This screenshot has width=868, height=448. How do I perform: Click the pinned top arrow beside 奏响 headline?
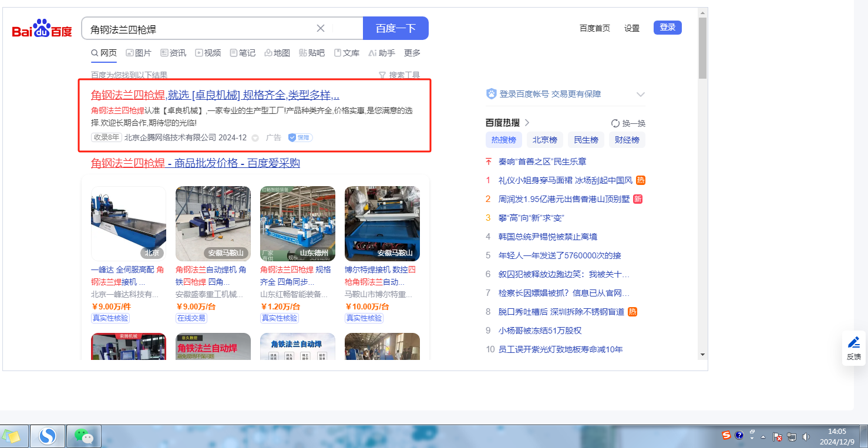click(488, 161)
